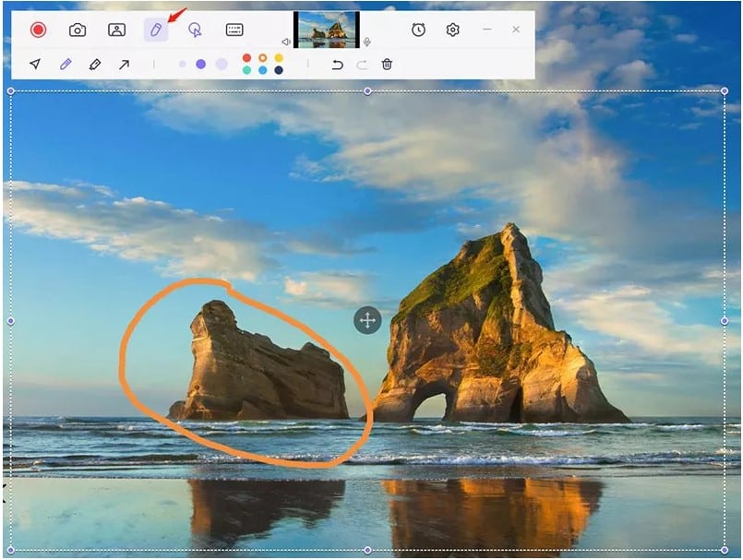The image size is (743, 560).
Task: Start recording with the red record button
Action: [38, 30]
